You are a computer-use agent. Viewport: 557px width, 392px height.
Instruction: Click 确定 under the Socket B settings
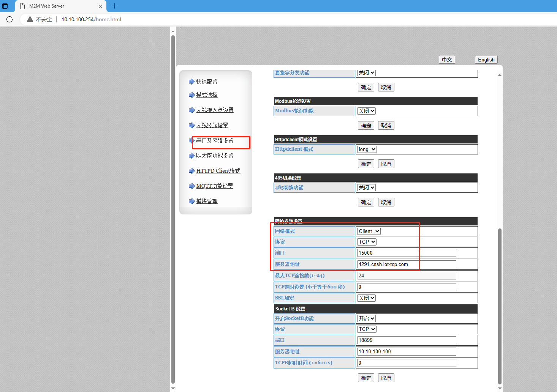(x=366, y=378)
